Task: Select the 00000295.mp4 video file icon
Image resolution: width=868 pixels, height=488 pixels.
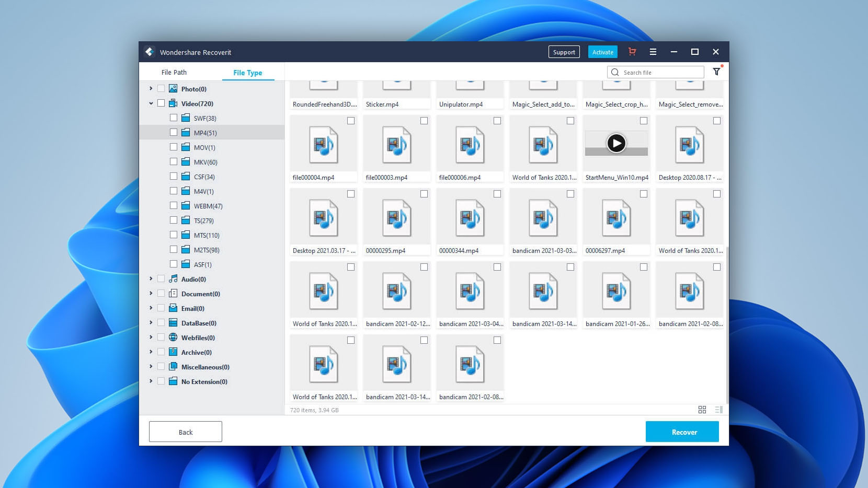Action: (x=396, y=218)
